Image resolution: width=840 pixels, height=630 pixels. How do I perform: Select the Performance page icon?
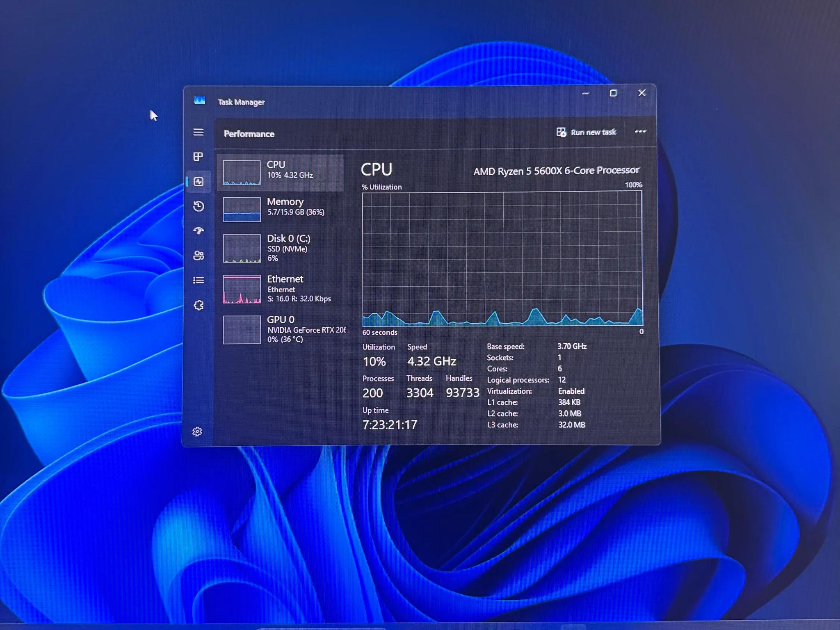tap(199, 182)
